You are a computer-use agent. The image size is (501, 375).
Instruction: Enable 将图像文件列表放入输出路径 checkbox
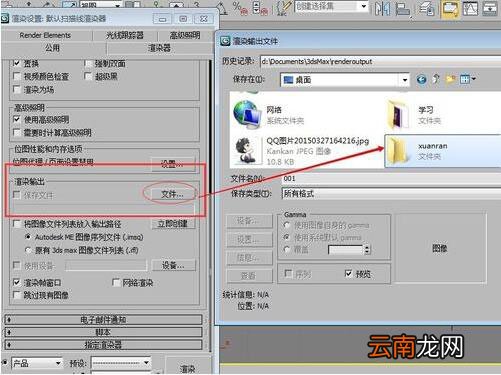click(x=16, y=224)
